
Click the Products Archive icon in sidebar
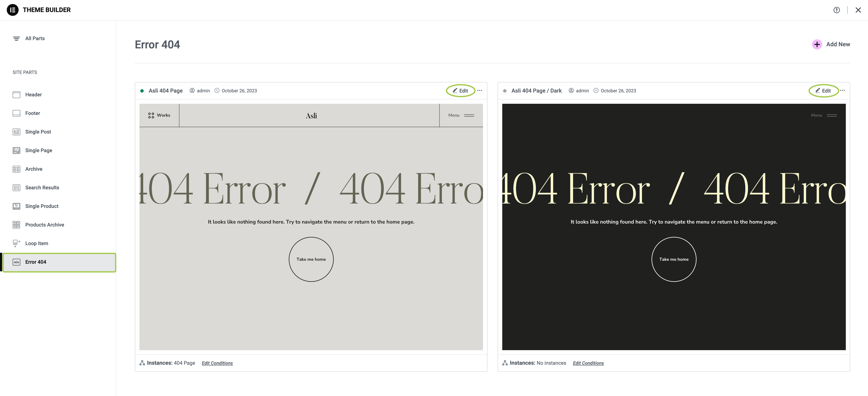16,225
